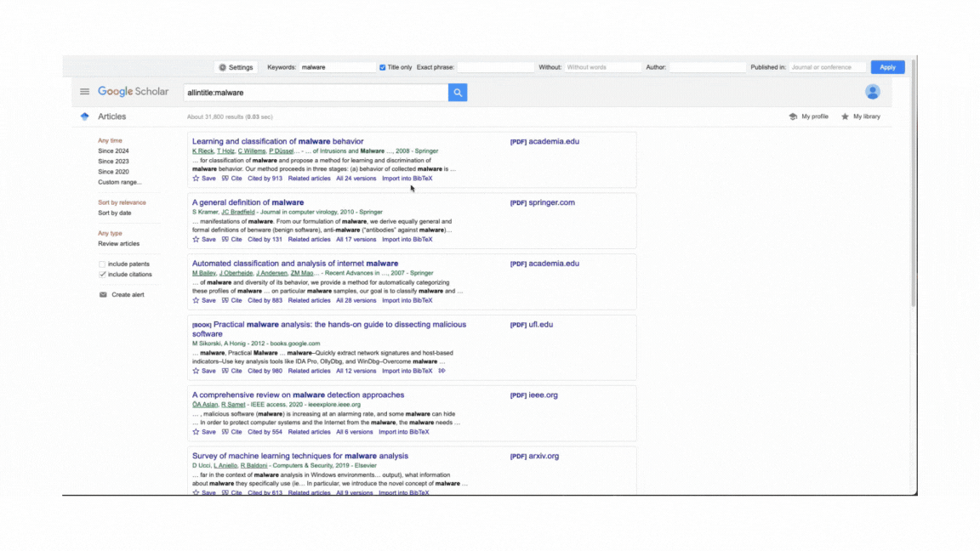
Task: Expand more options on 'Practical malware analysis' result
Action: pos(442,371)
